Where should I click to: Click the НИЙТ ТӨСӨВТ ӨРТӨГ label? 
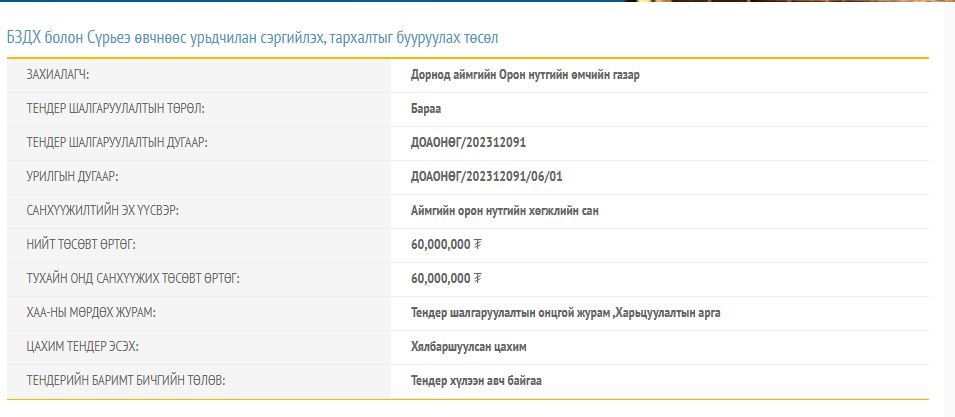(x=81, y=245)
